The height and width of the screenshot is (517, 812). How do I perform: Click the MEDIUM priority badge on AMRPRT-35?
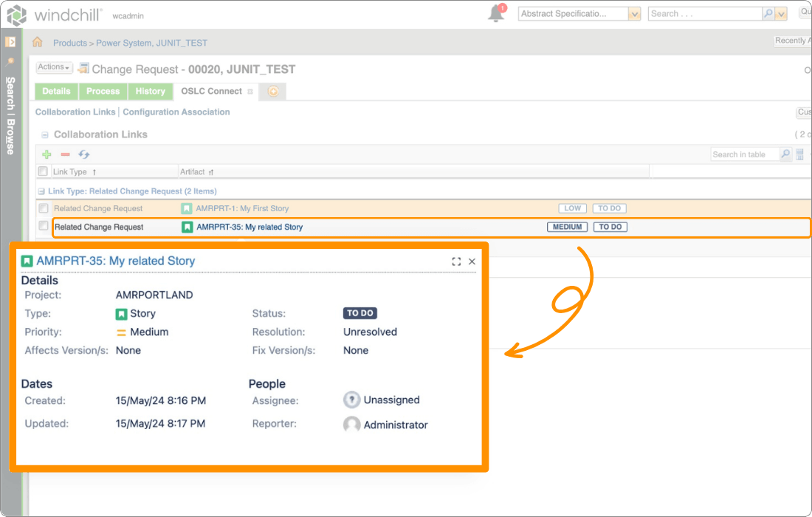(x=567, y=227)
